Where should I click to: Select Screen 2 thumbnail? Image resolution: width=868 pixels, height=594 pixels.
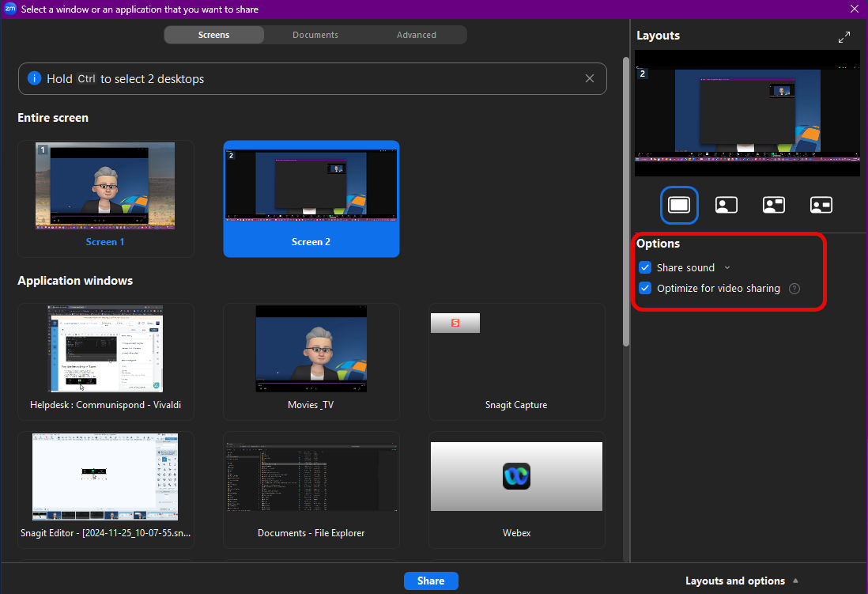[311, 199]
